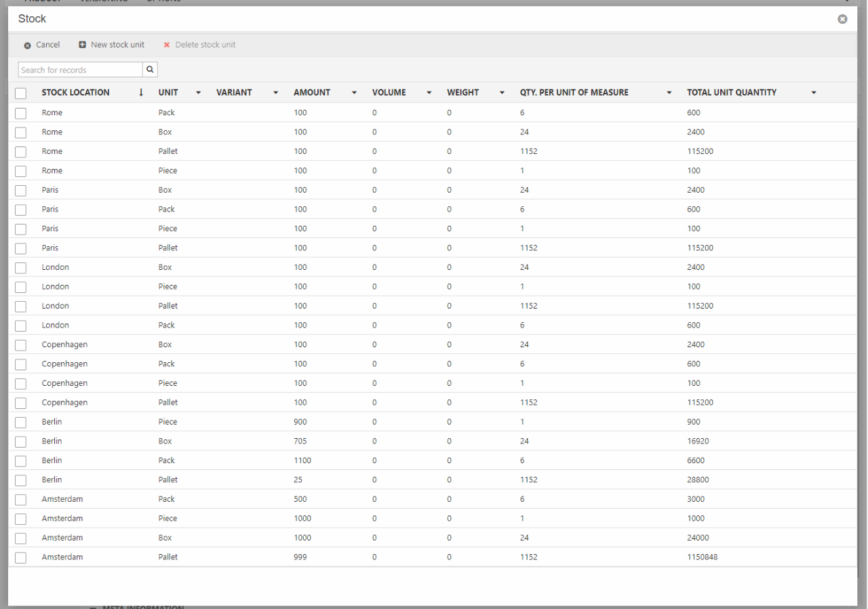868x609 pixels.
Task: Open the Variant column filter menu
Action: tap(275, 93)
